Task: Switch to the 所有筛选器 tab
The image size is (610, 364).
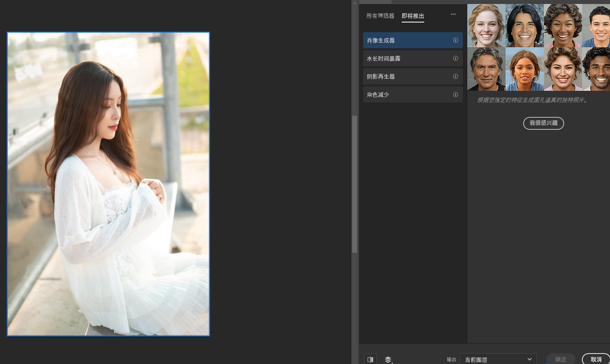Action: [x=380, y=16]
